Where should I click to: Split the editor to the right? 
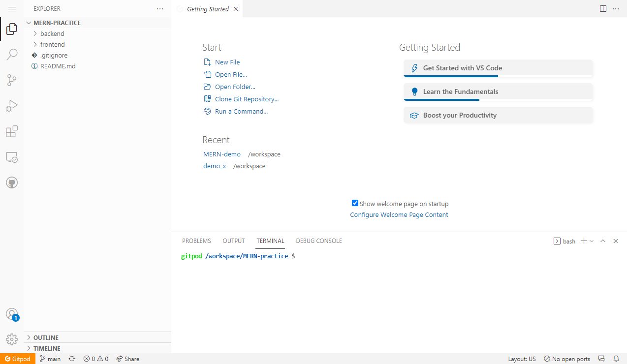(603, 9)
